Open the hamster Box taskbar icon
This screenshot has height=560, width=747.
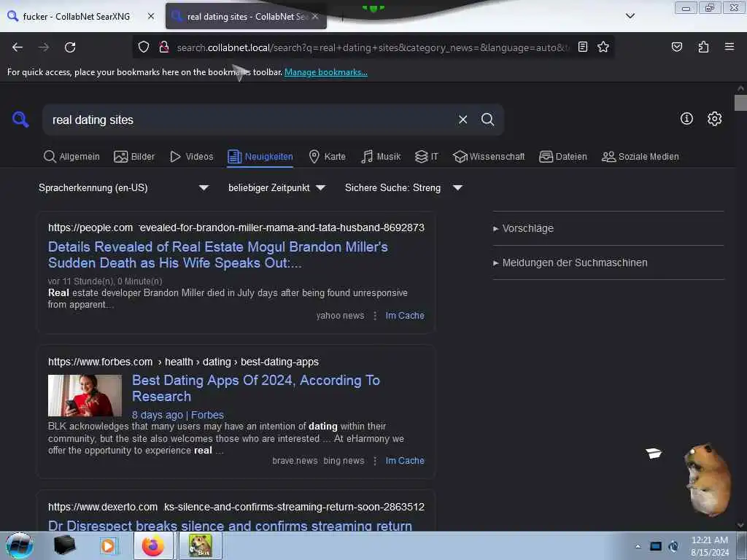[x=201, y=545]
